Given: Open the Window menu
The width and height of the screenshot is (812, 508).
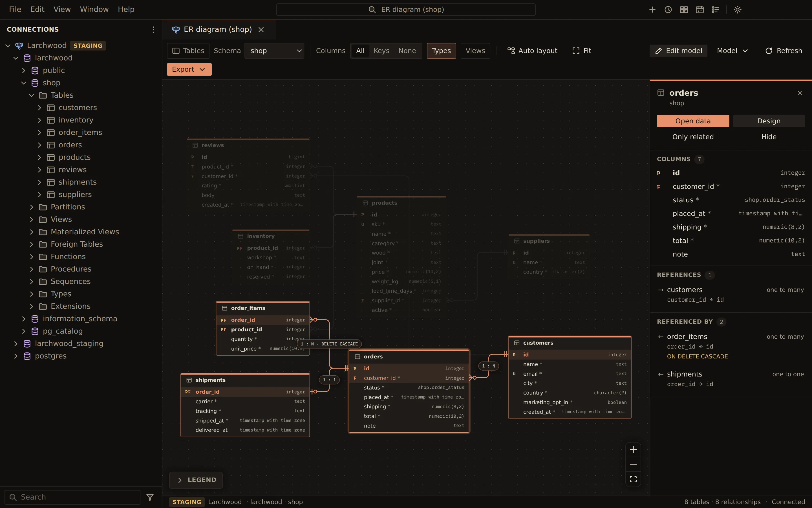Looking at the screenshot, I should pos(94,9).
